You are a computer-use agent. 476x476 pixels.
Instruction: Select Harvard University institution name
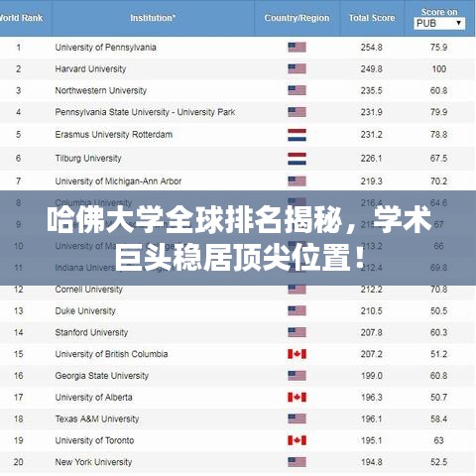point(90,68)
